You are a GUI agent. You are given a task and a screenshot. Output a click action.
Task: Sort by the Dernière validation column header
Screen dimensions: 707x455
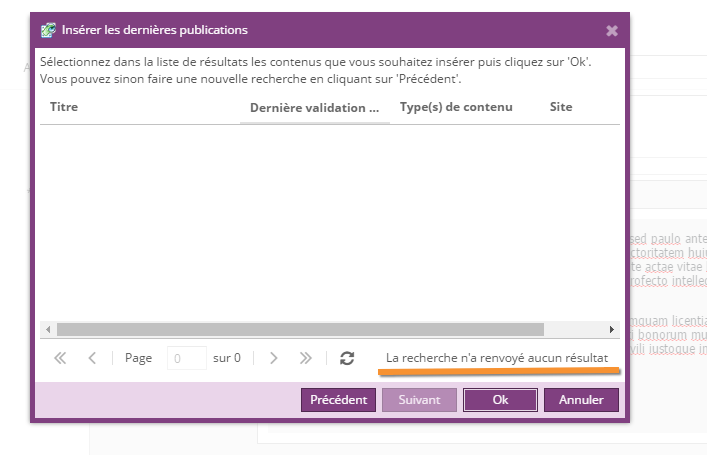(314, 108)
